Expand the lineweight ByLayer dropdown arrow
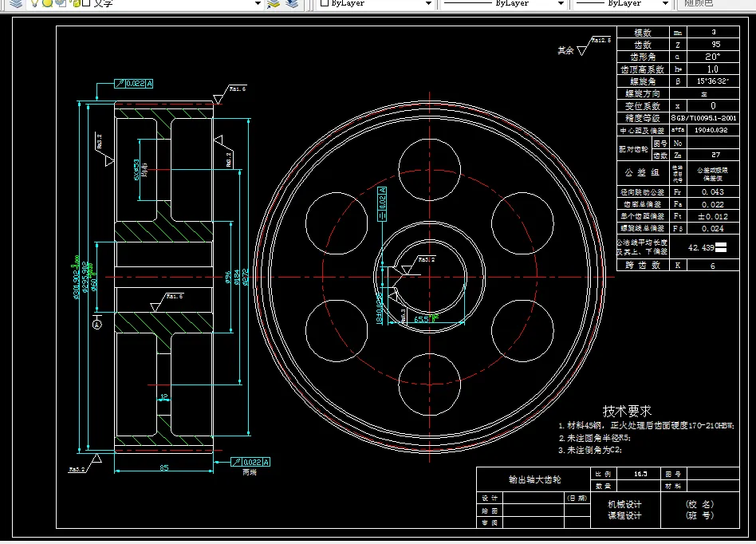Viewport: 756px width, 544px height. 666,3
